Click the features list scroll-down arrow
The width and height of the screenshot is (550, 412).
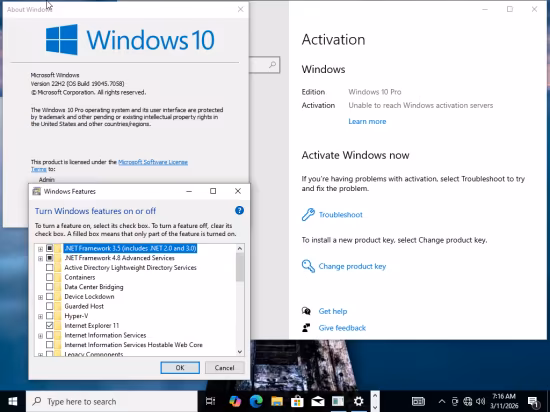point(240,352)
